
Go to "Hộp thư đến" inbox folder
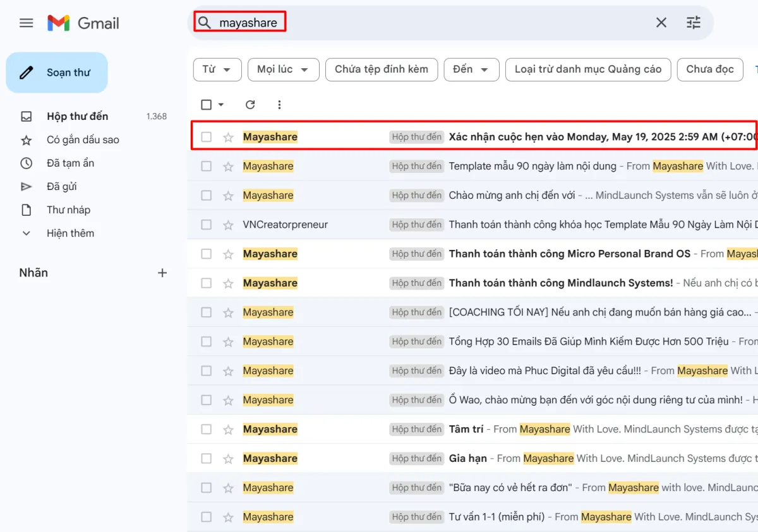coord(77,116)
